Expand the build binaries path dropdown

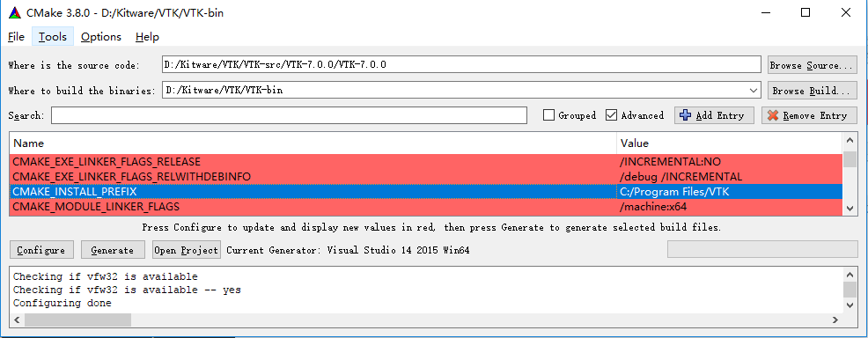tap(754, 90)
